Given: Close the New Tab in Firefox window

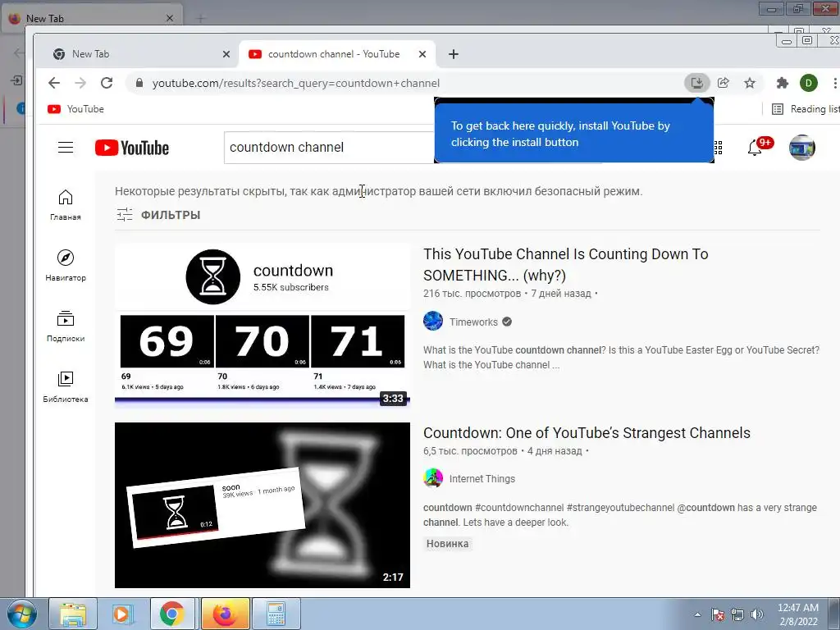Looking at the screenshot, I should click(x=170, y=18).
